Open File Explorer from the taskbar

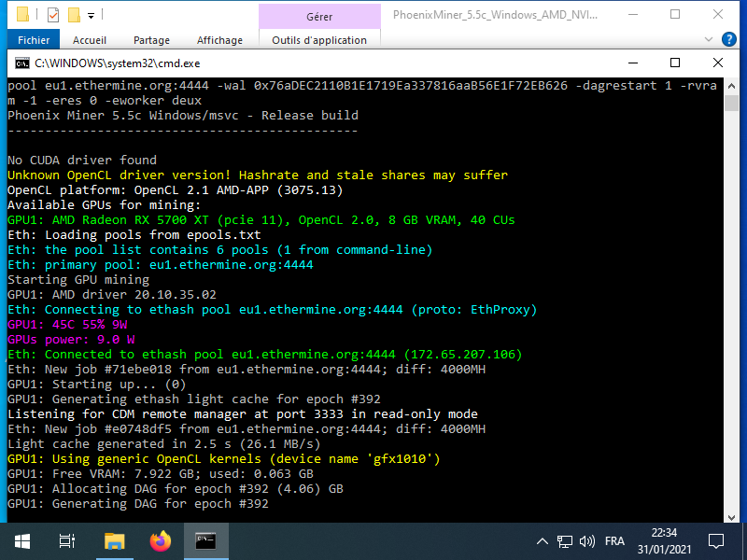[x=114, y=541]
